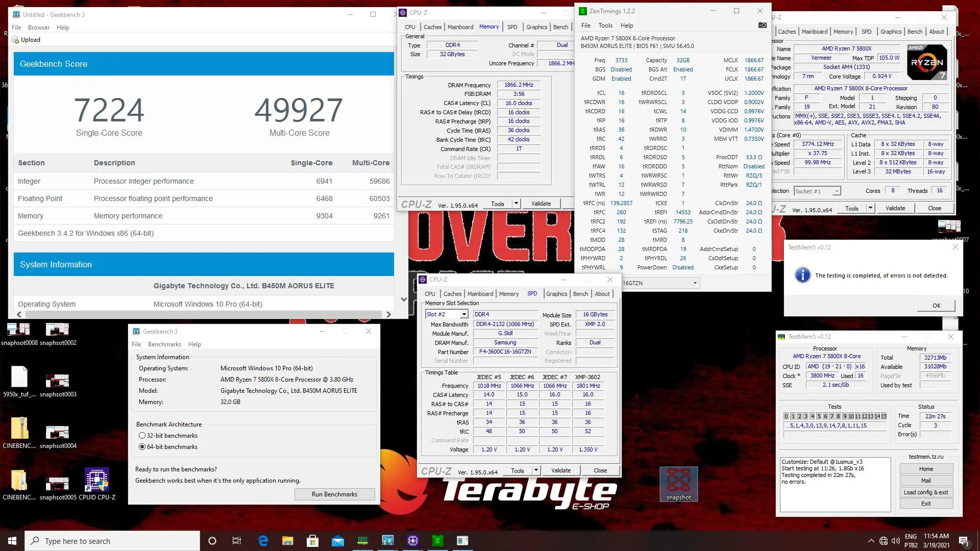
Task: Open the notification center icon
Action: (964, 541)
